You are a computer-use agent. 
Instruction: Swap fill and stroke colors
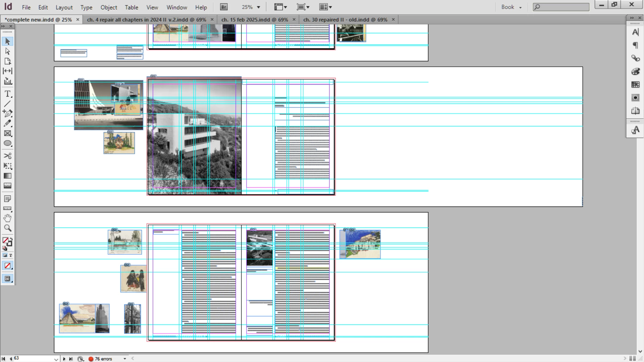coord(11,239)
